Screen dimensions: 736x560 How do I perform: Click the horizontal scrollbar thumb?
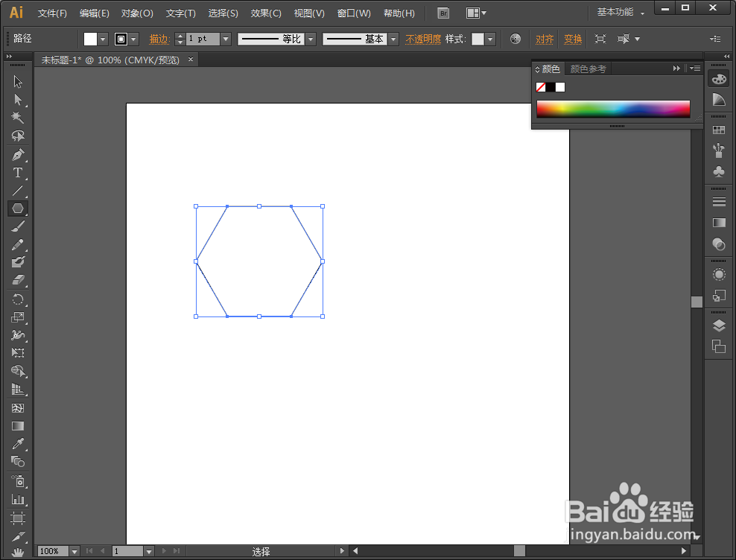tap(519, 550)
